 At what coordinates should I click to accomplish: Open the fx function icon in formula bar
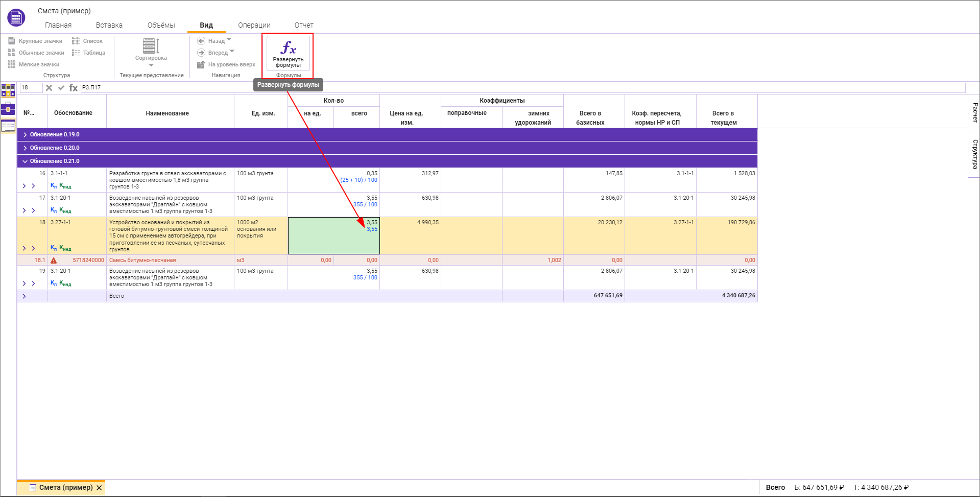tap(74, 88)
